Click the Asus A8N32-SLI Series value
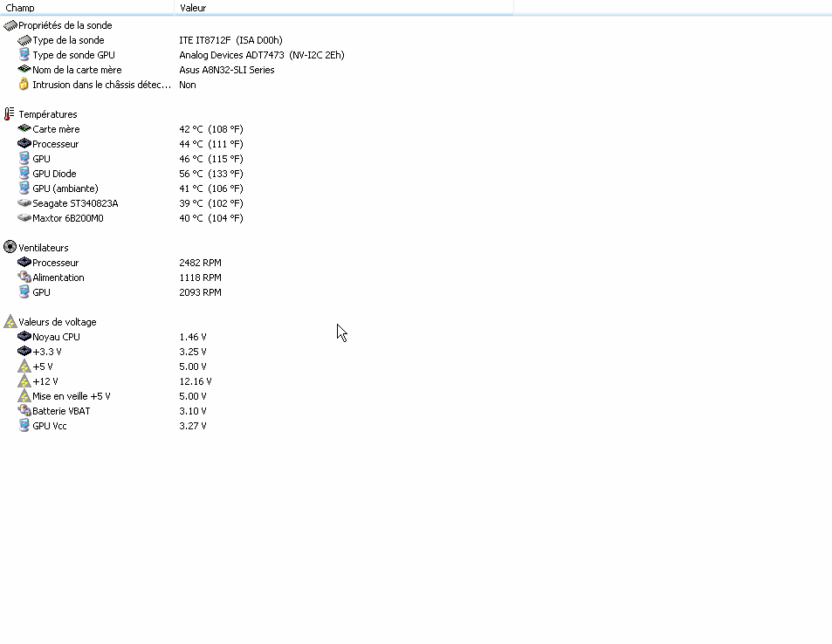 [227, 70]
